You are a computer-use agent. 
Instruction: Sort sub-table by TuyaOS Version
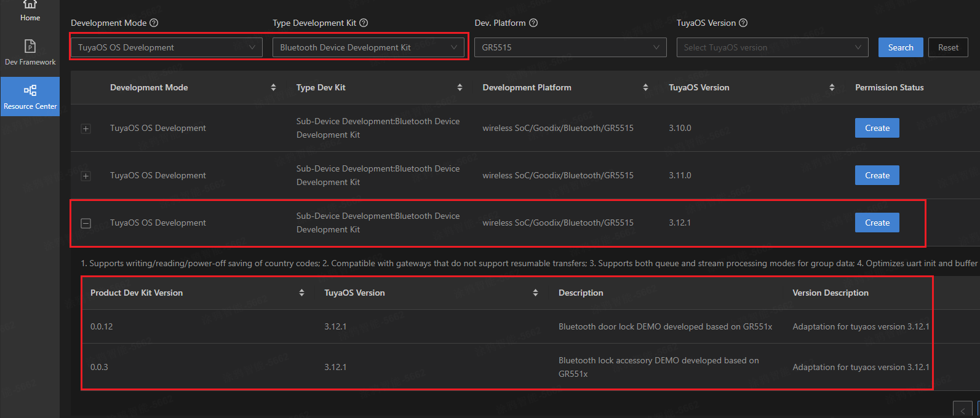535,293
